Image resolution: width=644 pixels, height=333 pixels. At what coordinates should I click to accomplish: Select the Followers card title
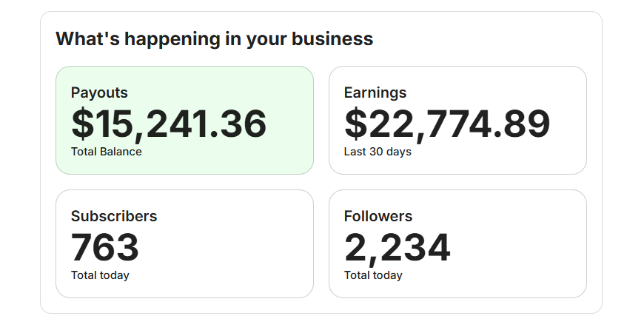coord(378,216)
